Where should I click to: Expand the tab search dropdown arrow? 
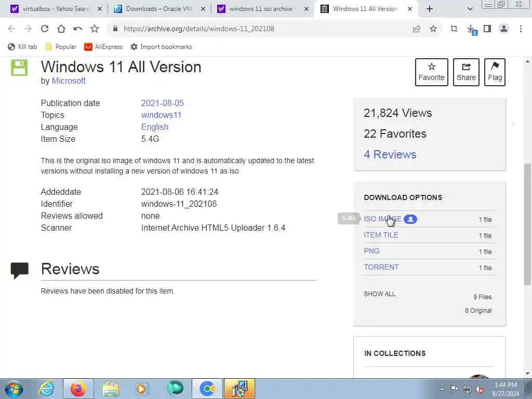tap(470, 9)
